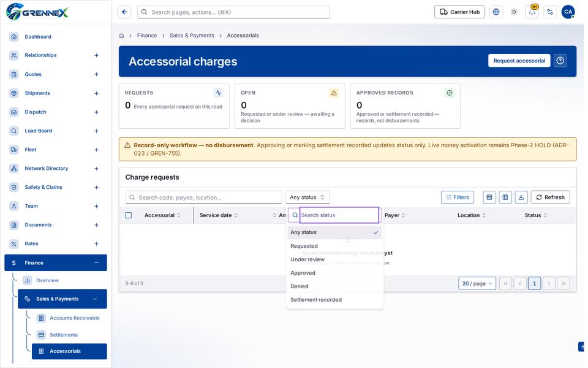Sort by the Service date column
This screenshot has width=588, height=368.
pyautogui.click(x=218, y=215)
